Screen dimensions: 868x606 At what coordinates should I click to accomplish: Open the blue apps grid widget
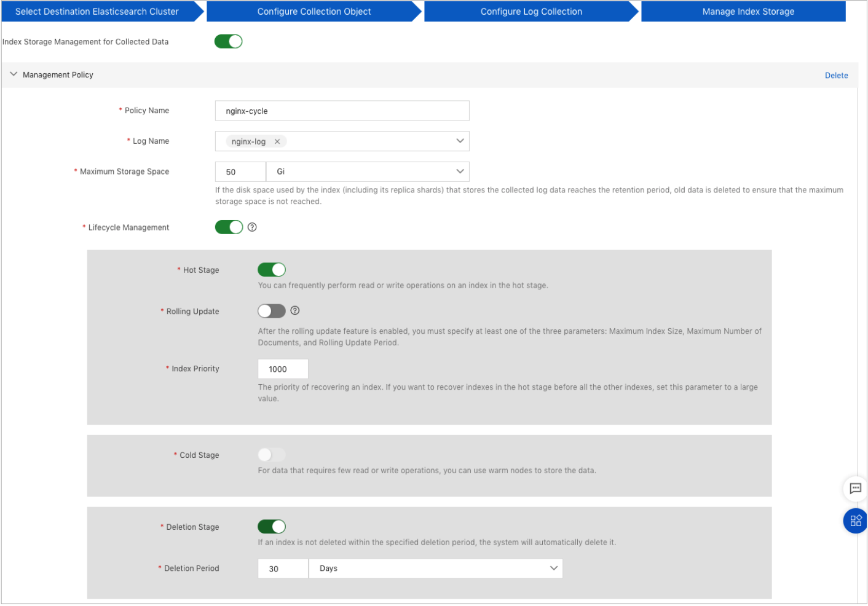point(855,521)
